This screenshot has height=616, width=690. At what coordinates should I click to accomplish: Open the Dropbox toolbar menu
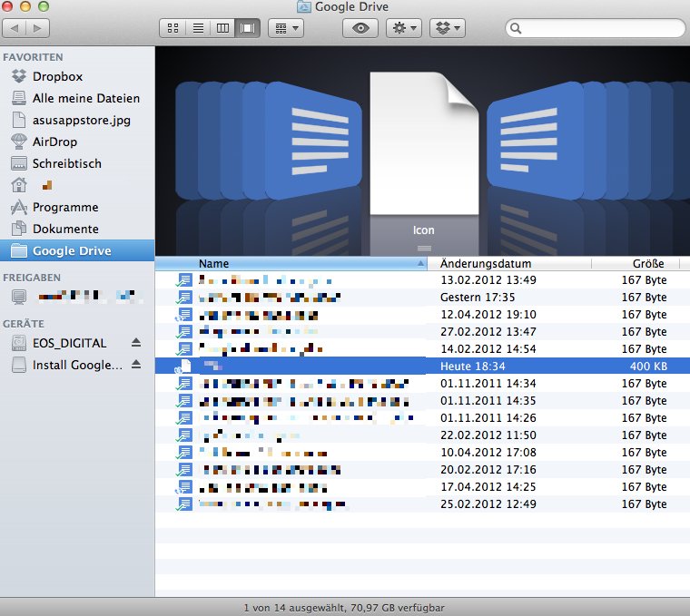[x=447, y=29]
